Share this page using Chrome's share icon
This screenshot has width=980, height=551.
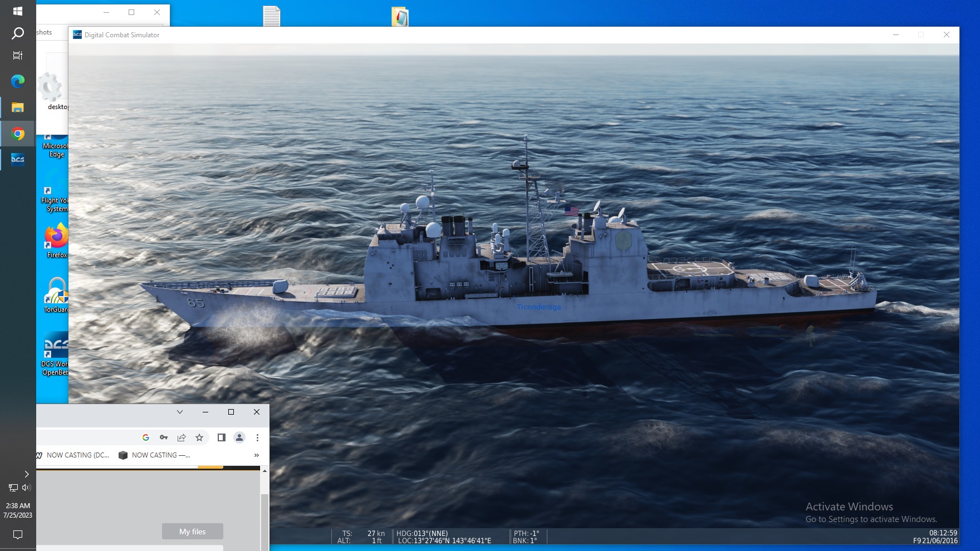click(x=182, y=437)
